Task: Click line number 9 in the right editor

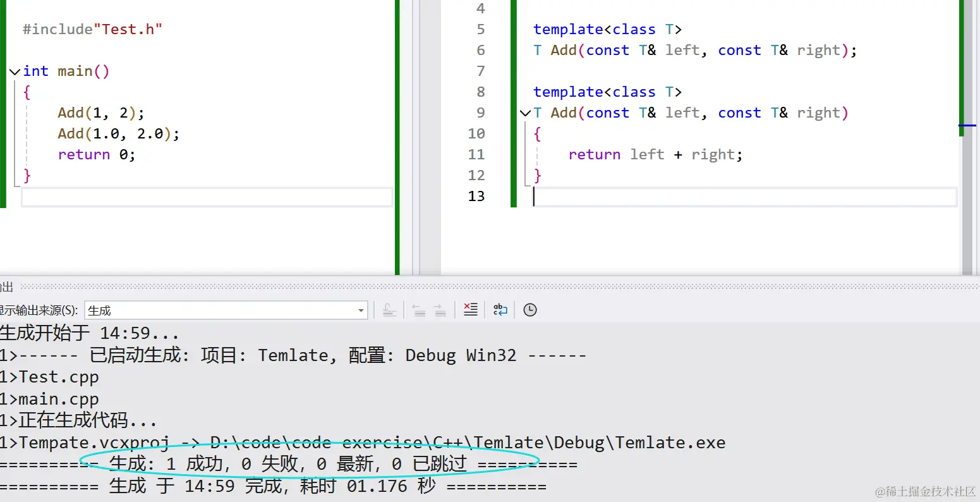Action: 480,113
